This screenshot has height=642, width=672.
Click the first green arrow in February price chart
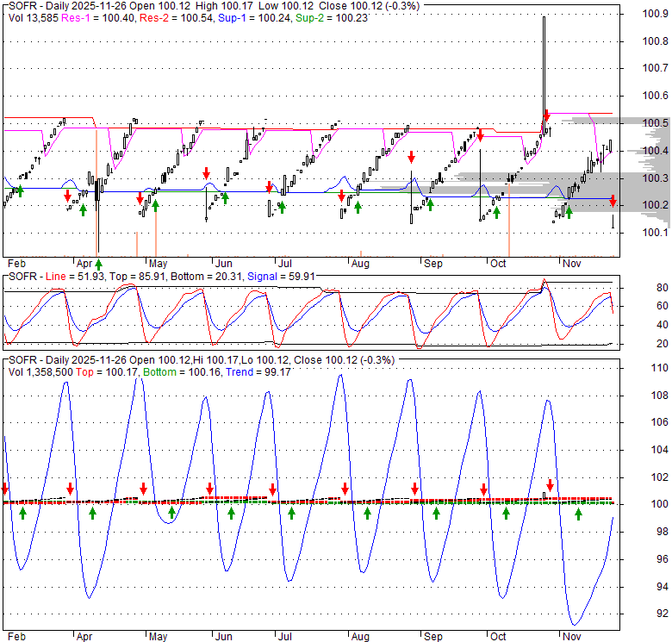20,191
